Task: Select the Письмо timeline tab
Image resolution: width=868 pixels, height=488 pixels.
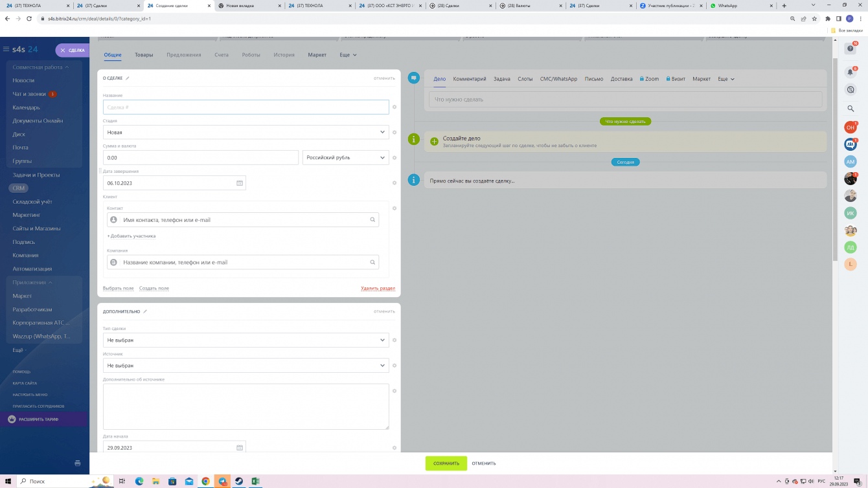Action: click(x=594, y=79)
